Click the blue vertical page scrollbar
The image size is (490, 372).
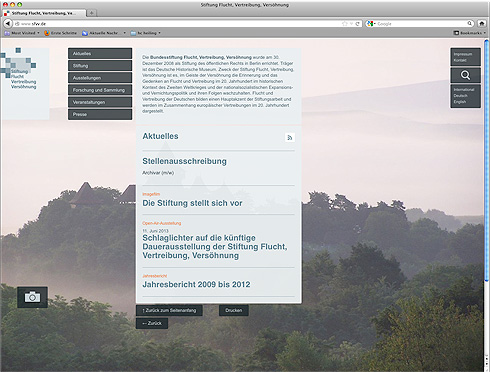pyautogui.click(x=487, y=160)
